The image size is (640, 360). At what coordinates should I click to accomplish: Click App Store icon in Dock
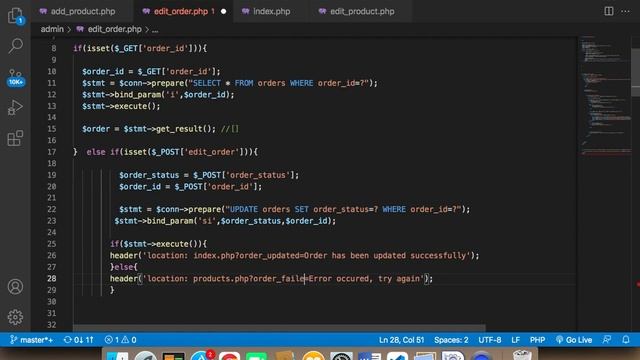pos(201,356)
